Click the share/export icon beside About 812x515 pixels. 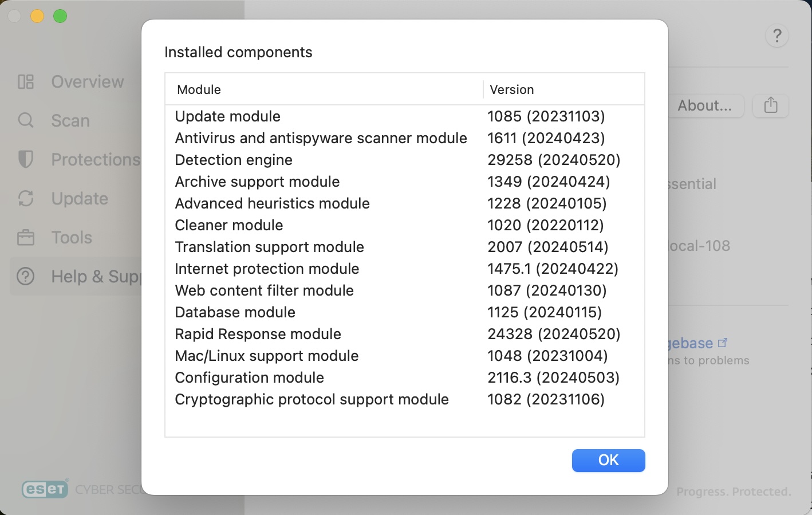[x=770, y=105]
